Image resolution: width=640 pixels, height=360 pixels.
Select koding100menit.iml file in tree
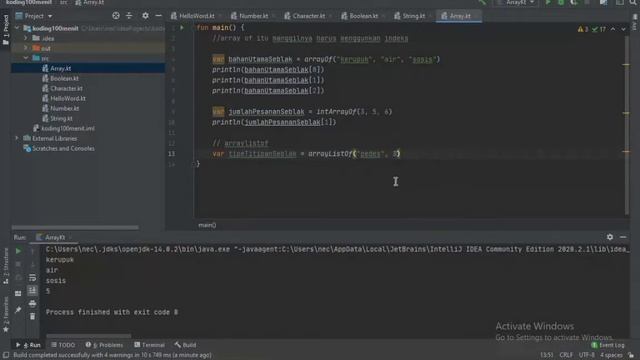pyautogui.click(x=68, y=128)
